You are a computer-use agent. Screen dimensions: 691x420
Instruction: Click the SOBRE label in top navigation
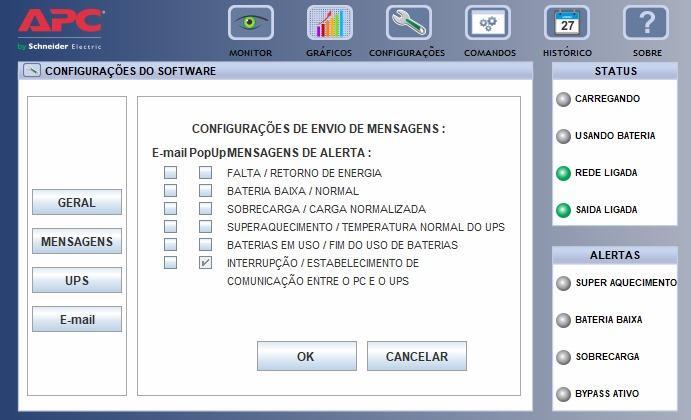pos(647,53)
